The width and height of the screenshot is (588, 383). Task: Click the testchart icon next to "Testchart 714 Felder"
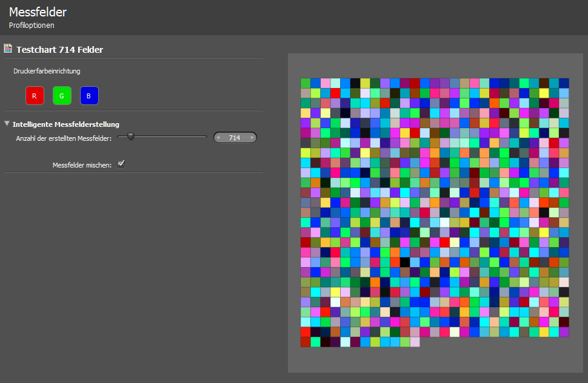[x=8, y=49]
